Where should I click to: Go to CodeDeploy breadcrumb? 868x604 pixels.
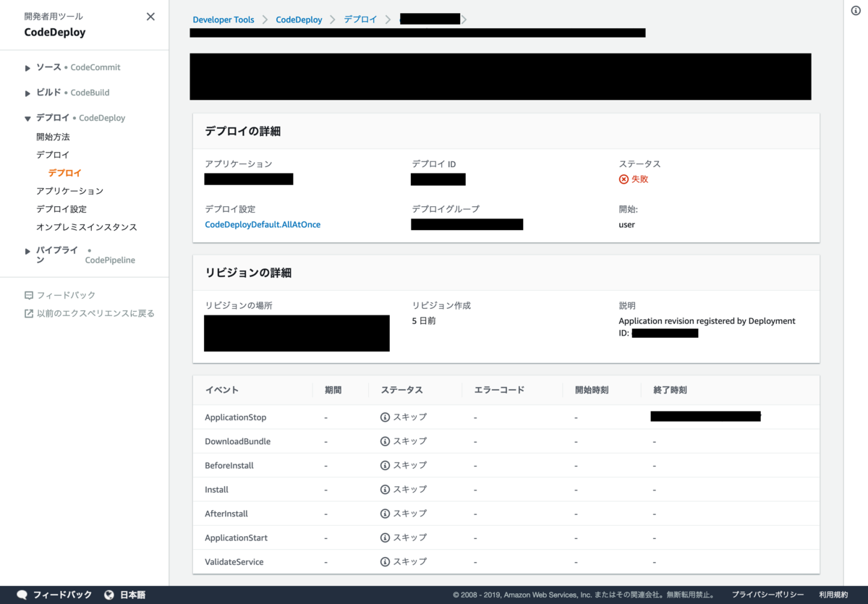pos(299,20)
